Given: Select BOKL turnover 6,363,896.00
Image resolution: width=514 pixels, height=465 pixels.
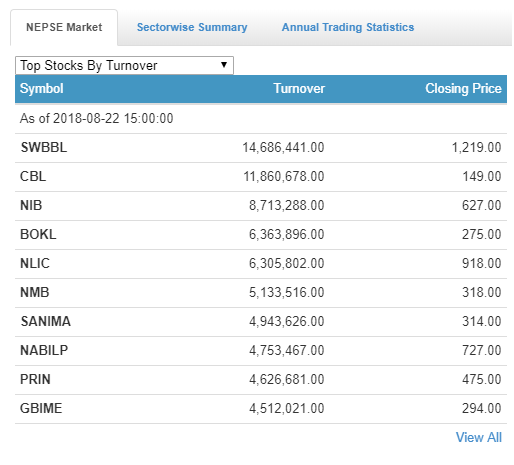Looking at the screenshot, I should 287,234.
